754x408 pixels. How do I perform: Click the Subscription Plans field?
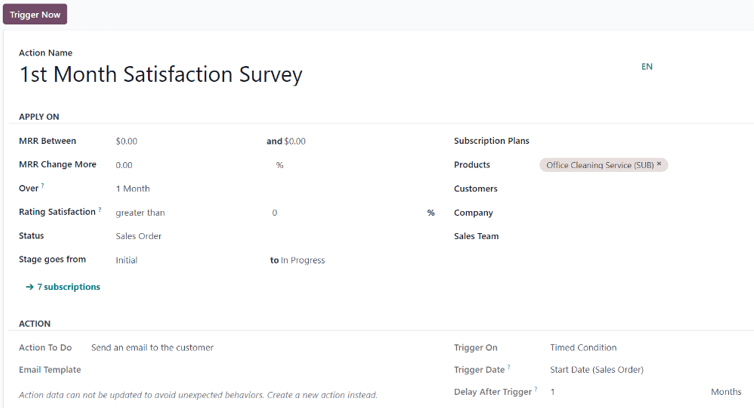point(640,141)
